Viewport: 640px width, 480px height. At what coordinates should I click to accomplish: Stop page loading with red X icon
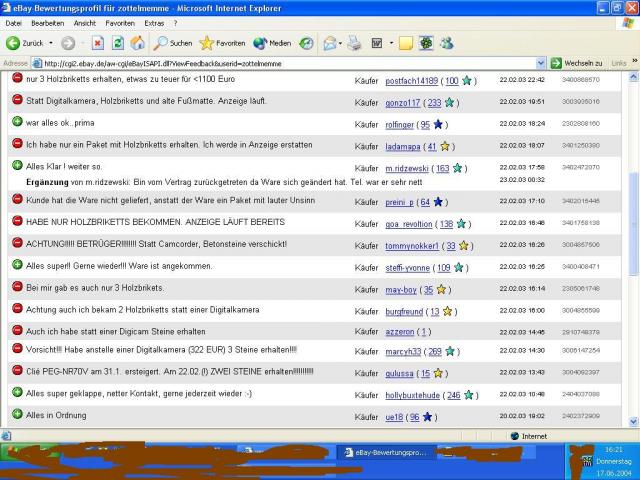coord(98,43)
